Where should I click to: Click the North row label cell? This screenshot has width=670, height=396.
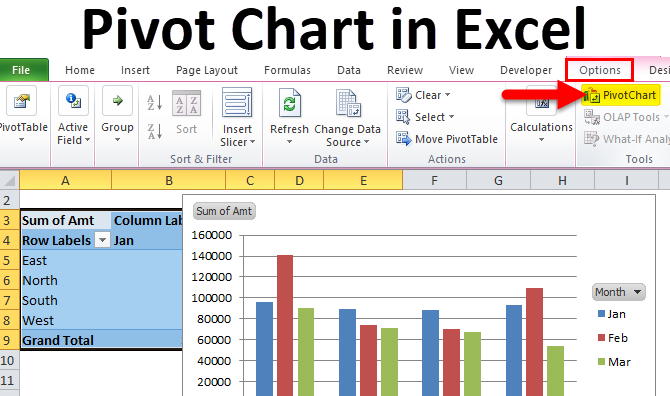click(65, 280)
